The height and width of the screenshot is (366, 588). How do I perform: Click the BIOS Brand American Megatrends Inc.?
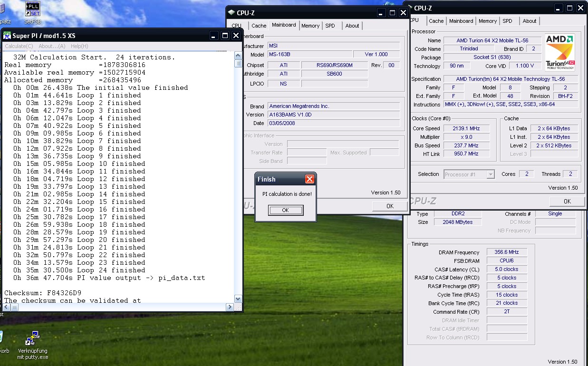point(333,106)
